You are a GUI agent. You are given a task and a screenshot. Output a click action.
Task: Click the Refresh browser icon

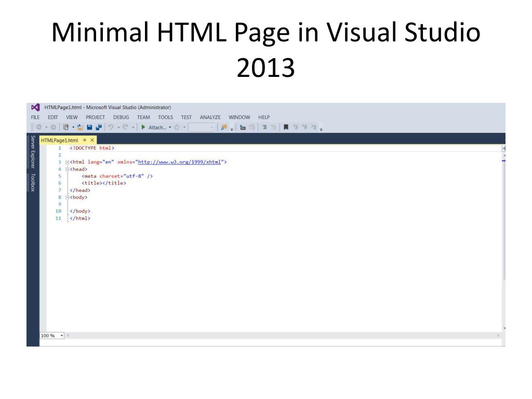pos(177,127)
